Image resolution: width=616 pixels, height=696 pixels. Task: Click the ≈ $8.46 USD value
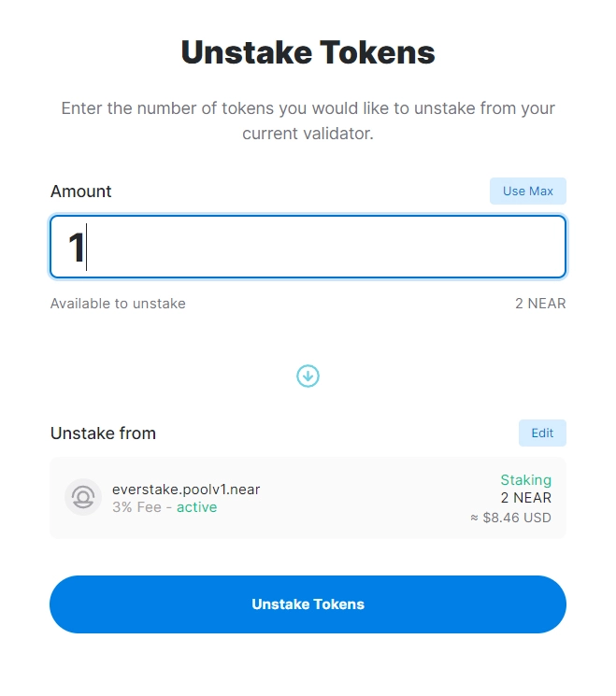(x=510, y=518)
